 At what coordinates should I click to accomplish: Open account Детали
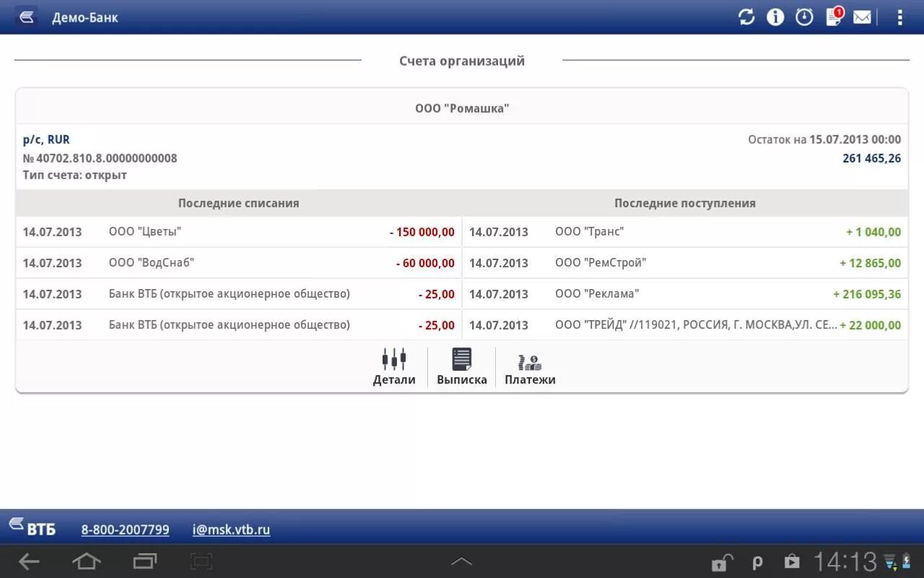pos(394,367)
